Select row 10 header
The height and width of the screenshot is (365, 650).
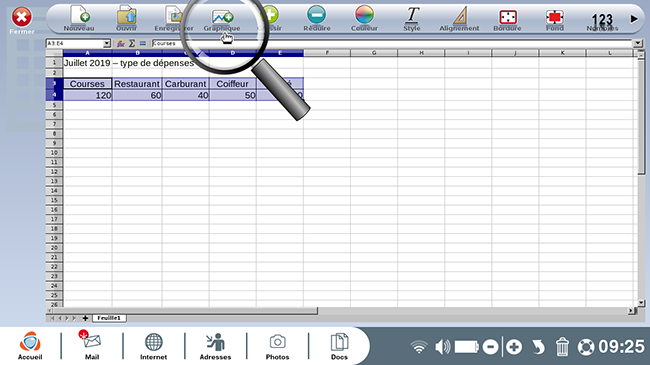coord(54,153)
